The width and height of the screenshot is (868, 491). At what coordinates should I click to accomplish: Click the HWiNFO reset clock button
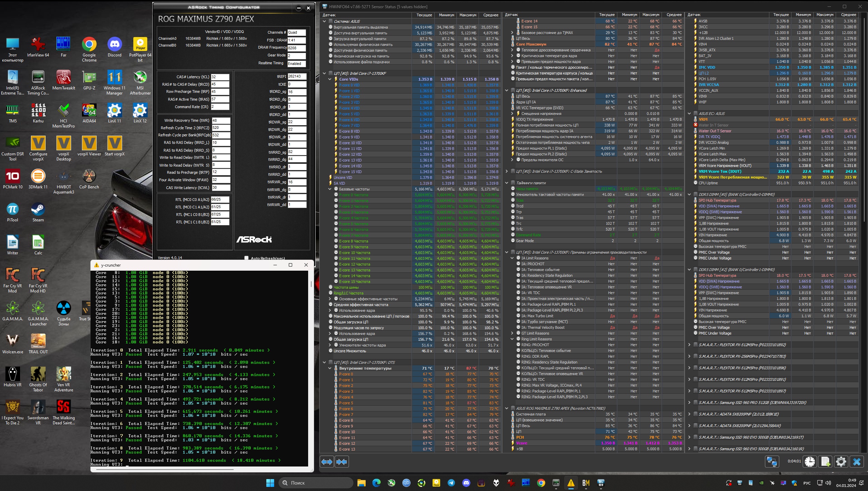(810, 461)
